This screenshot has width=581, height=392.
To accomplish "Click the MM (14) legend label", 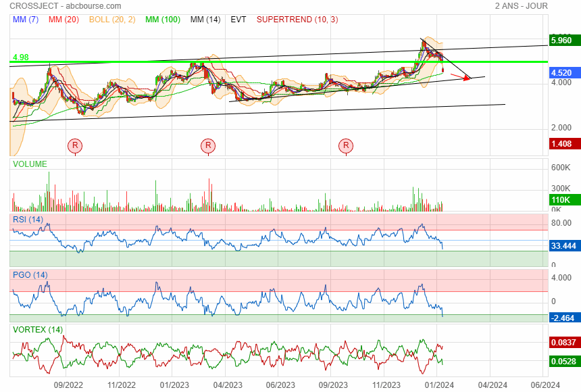I will [x=205, y=20].
